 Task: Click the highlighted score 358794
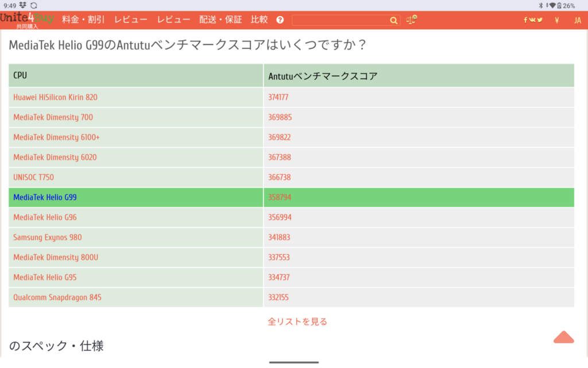[280, 197]
